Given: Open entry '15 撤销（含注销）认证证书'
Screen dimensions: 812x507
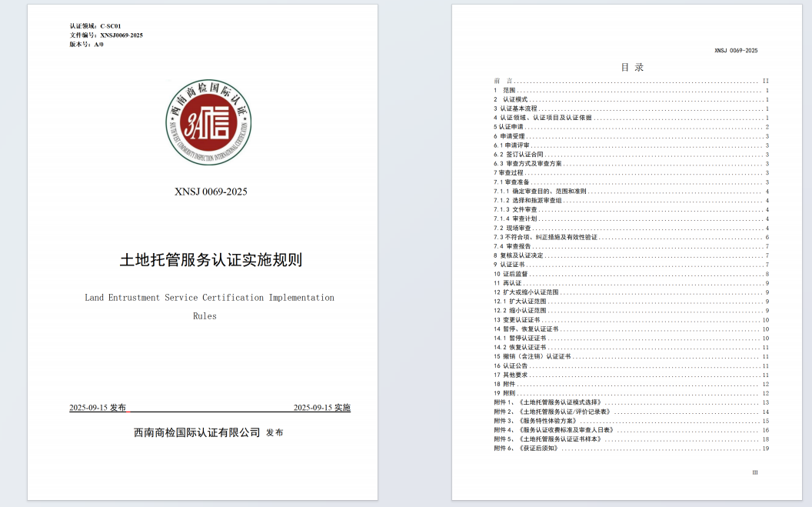Looking at the screenshot, I should coord(631,357).
